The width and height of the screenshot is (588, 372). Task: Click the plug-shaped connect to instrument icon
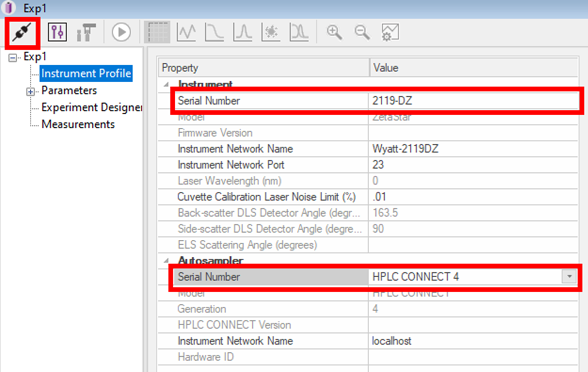(x=22, y=32)
